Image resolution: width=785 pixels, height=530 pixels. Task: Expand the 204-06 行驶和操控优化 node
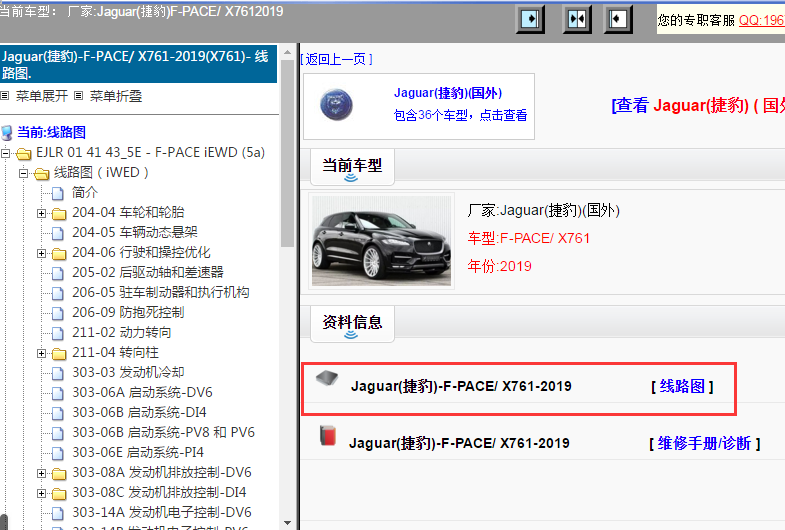[42, 253]
